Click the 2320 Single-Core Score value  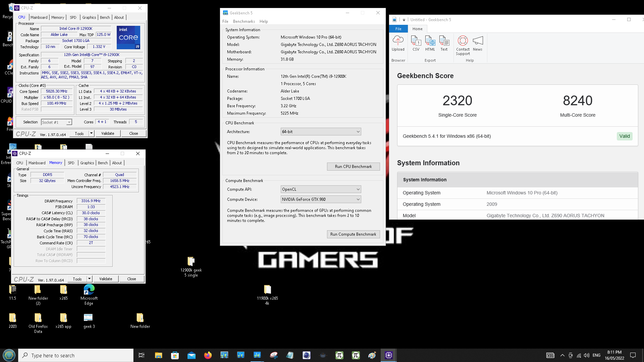click(x=458, y=101)
